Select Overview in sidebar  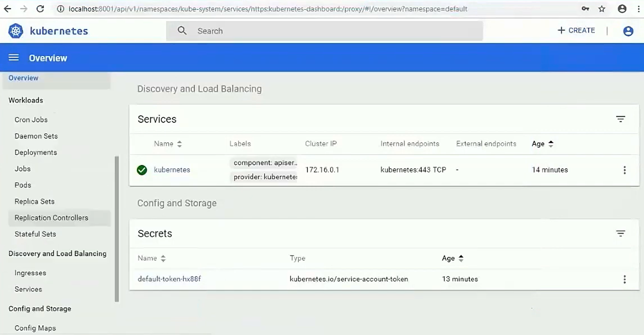pos(23,78)
